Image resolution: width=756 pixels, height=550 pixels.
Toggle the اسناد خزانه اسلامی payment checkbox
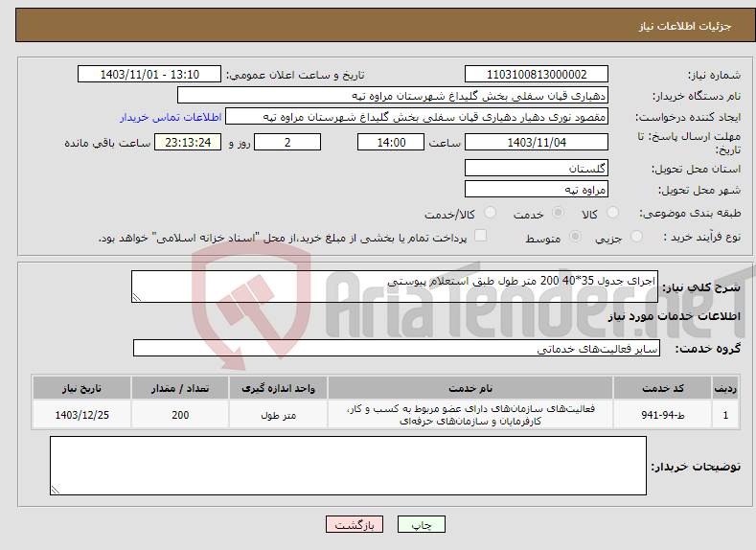(480, 235)
